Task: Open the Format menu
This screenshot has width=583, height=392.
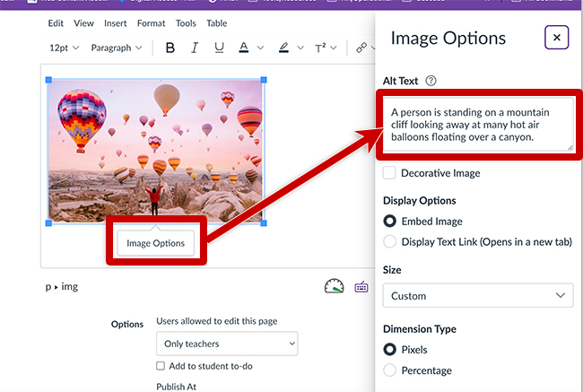Action: 151,23
